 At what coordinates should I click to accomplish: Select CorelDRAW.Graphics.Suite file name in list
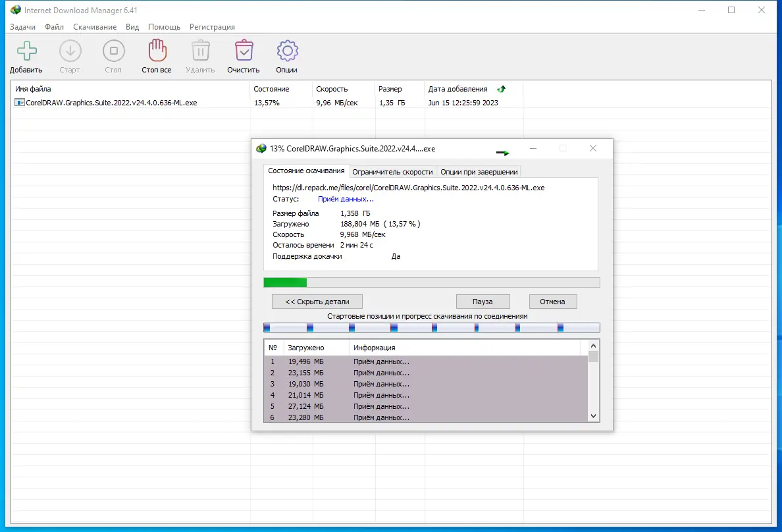pyautogui.click(x=111, y=102)
